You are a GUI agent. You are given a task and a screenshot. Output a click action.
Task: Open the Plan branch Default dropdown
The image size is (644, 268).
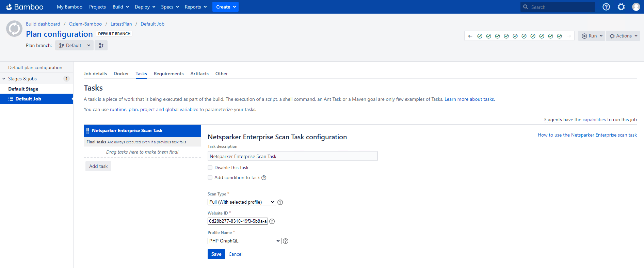74,46
